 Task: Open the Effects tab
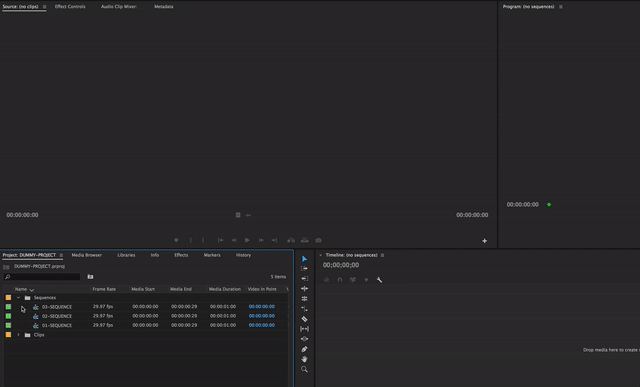pyautogui.click(x=181, y=255)
